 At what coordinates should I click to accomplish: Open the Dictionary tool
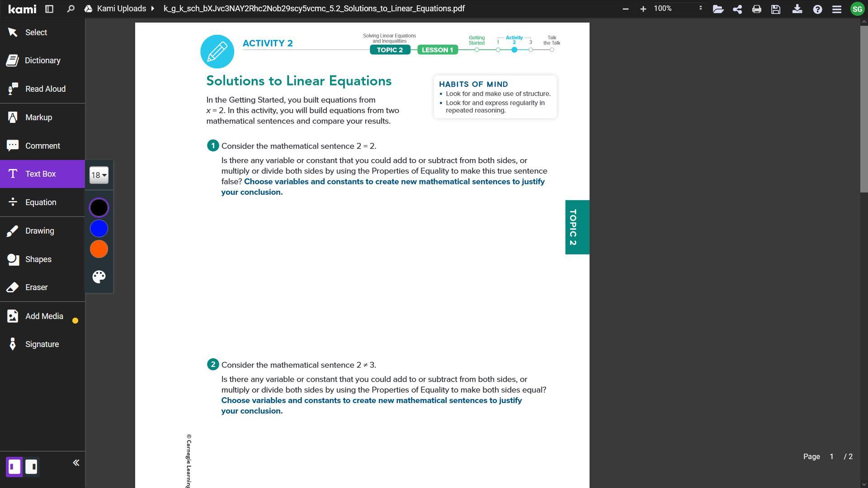[x=42, y=61]
